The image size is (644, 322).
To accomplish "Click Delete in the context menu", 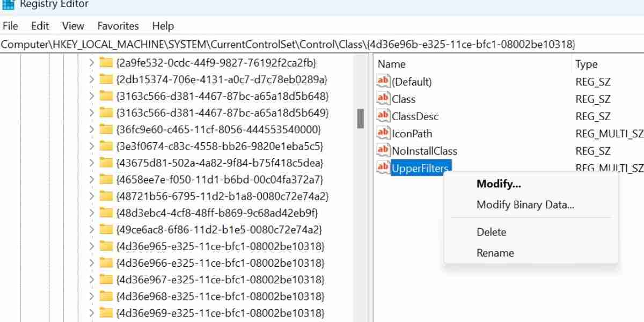I will pos(492,232).
